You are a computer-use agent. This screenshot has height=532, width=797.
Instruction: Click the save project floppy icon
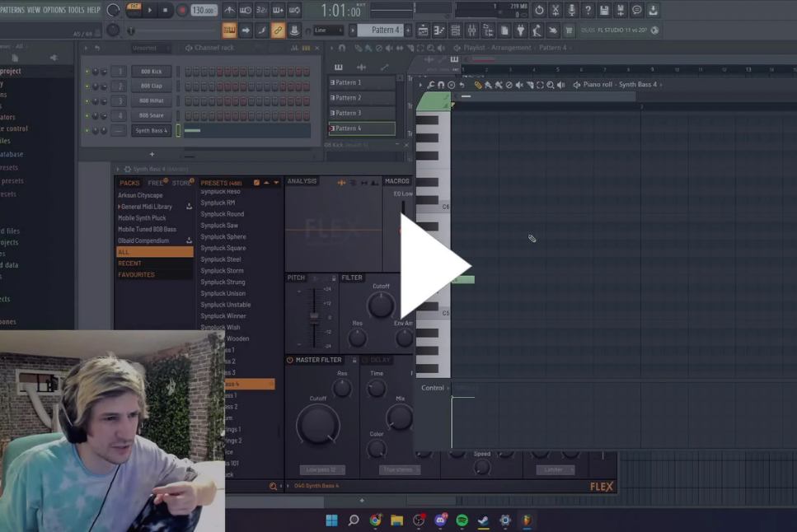click(x=604, y=11)
